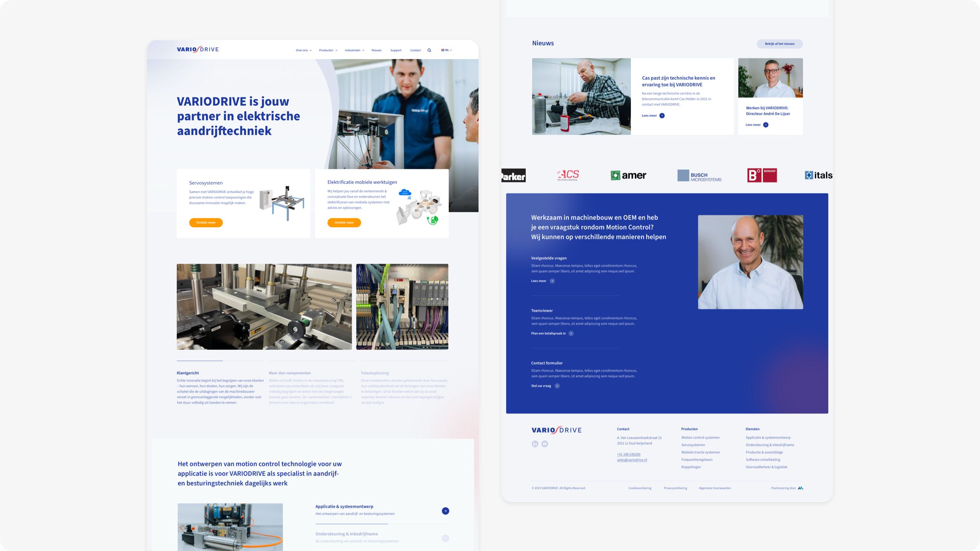Open the Cookieverklaring link
Viewport: 980px width, 551px height.
(x=640, y=488)
